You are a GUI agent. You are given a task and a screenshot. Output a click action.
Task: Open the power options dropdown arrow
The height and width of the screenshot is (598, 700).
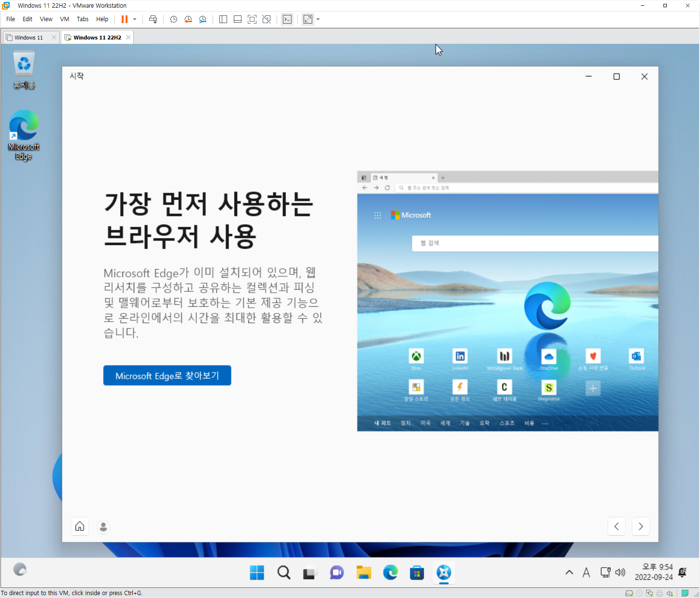point(135,19)
